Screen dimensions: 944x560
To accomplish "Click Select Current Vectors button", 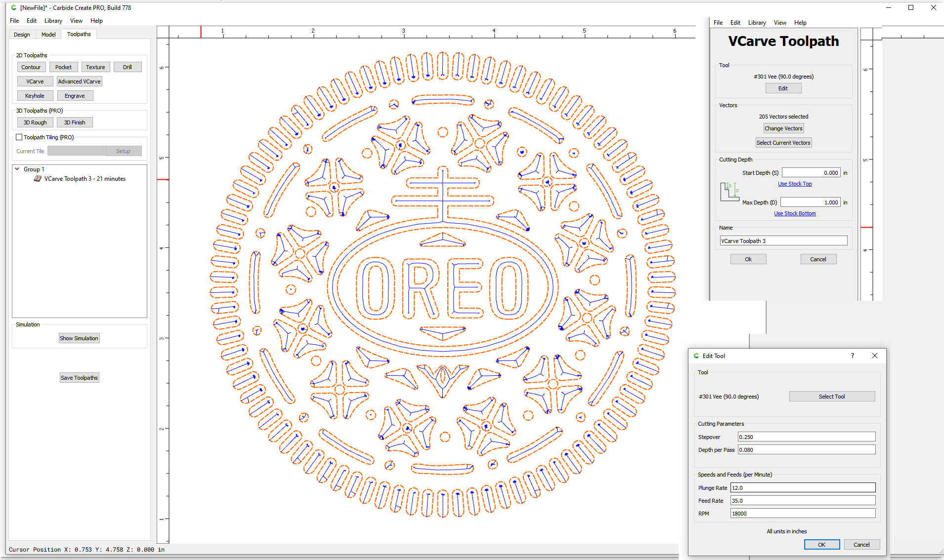I will (783, 143).
